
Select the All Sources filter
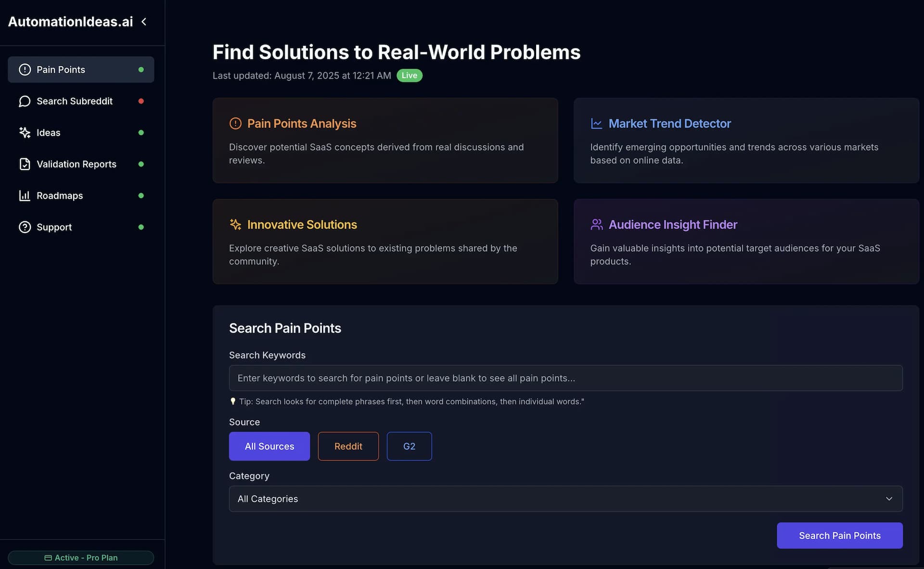[269, 446]
